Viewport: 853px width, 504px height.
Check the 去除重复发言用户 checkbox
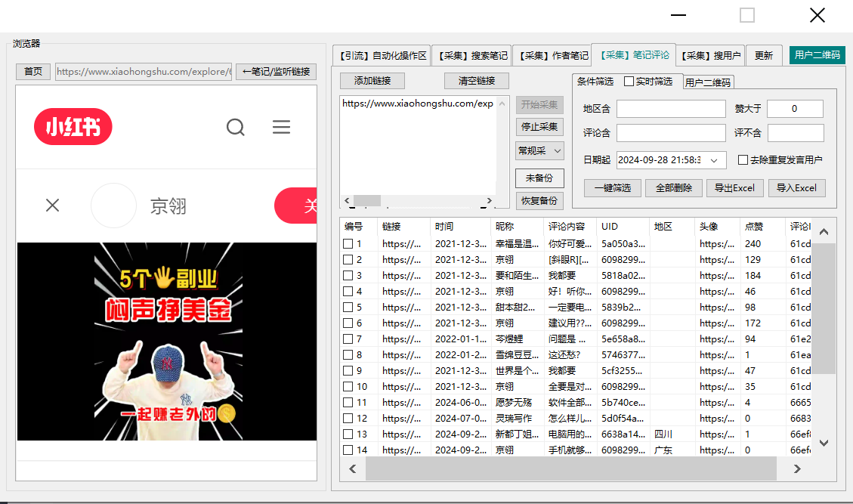tap(743, 160)
